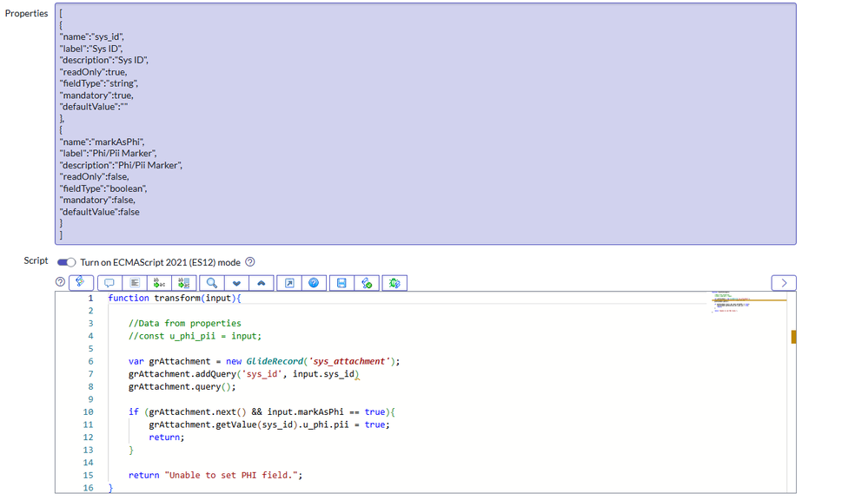The width and height of the screenshot is (868, 500).
Task: Expand side panel with right chevron
Action: point(784,283)
